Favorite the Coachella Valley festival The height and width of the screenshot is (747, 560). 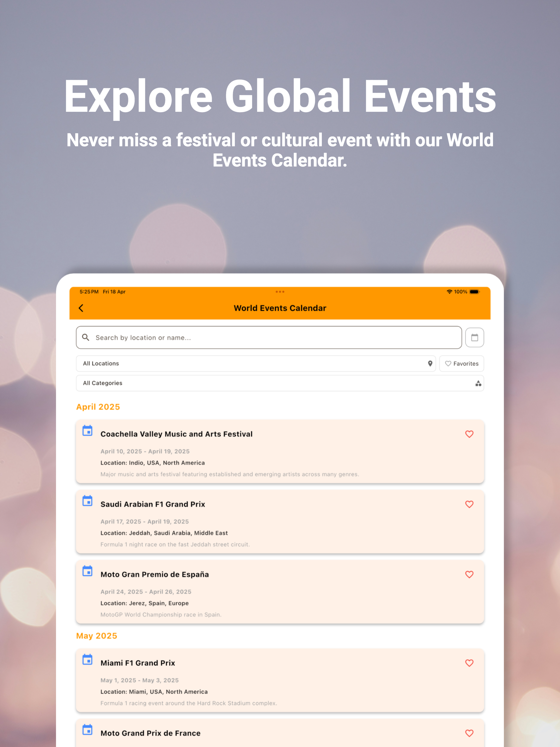pyautogui.click(x=469, y=434)
